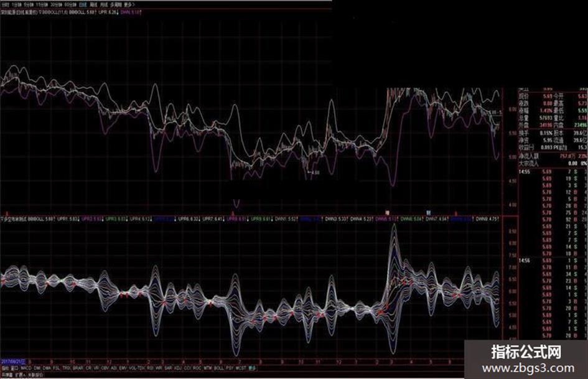This screenshot has height=379, width=588.
Task: Select the RSI indicator tab
Action: tap(150, 368)
